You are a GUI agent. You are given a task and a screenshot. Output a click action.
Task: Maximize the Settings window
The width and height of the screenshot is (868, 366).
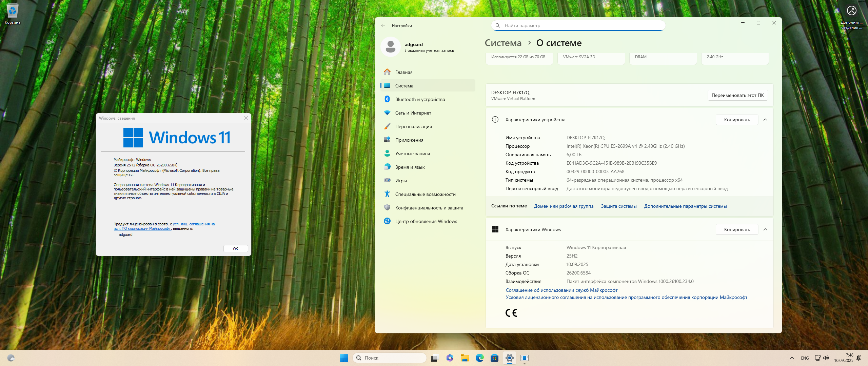(758, 23)
